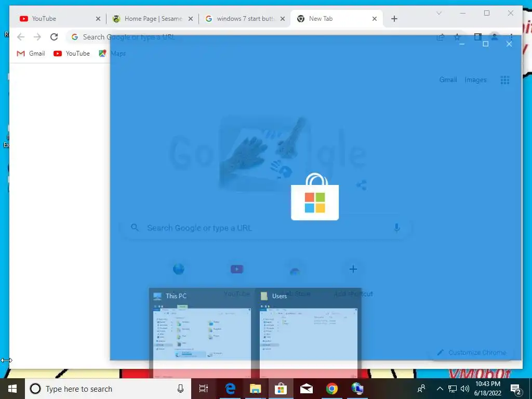Open the Action Center notifications icon
The width and height of the screenshot is (532, 399).
(516, 389)
